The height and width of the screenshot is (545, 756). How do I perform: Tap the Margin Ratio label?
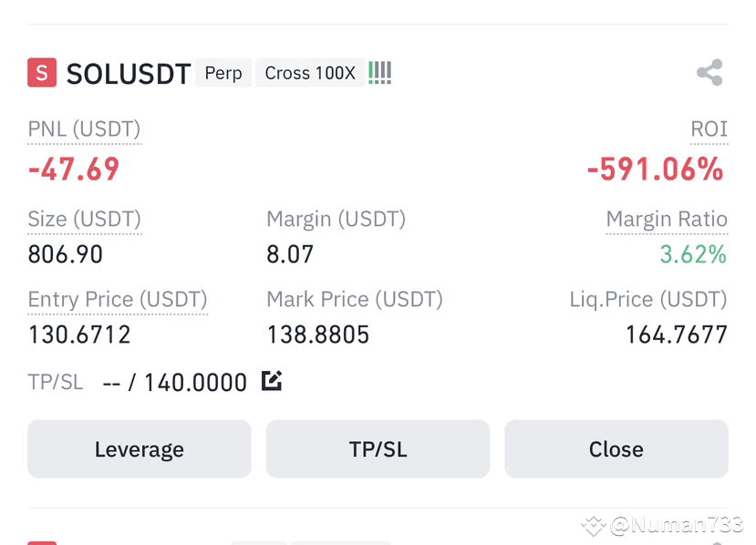pyautogui.click(x=667, y=220)
